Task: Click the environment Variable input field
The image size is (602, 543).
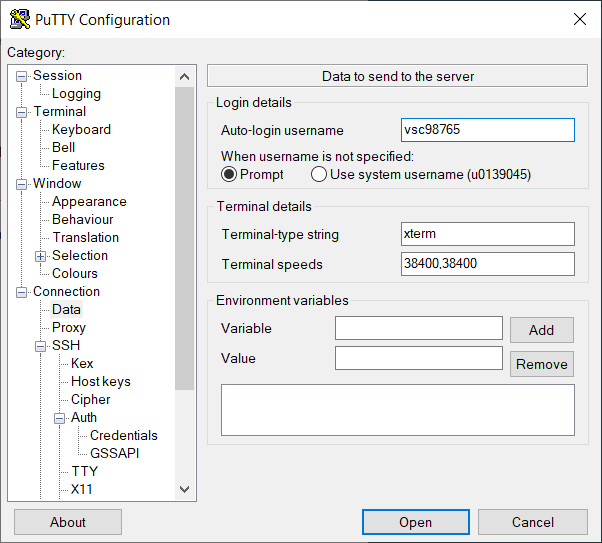Action: (418, 328)
